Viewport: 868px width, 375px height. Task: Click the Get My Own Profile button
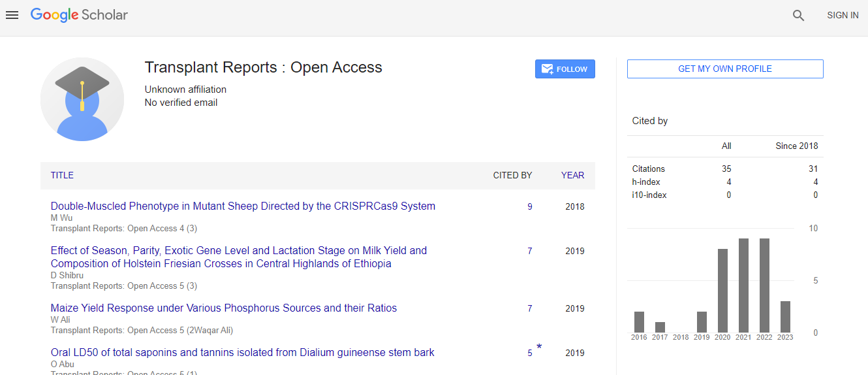[724, 69]
